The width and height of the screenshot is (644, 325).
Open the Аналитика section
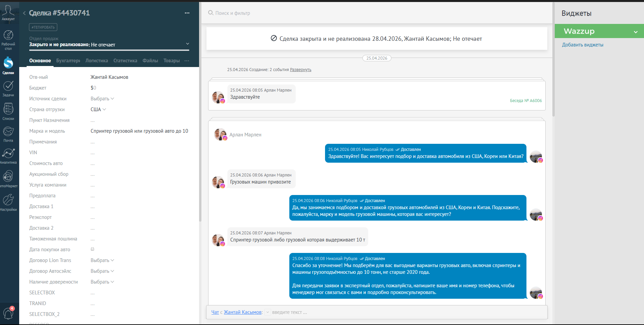pos(8,156)
